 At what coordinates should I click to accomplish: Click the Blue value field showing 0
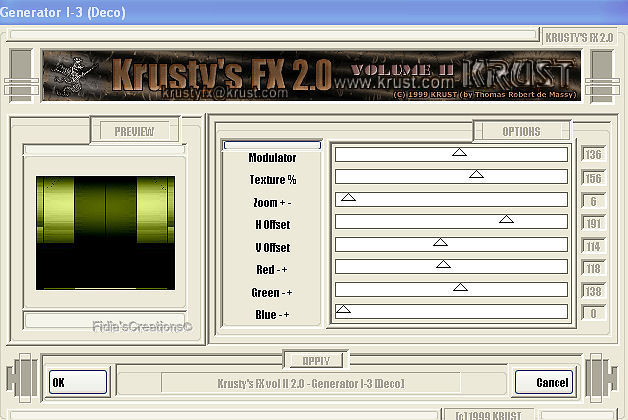(595, 313)
